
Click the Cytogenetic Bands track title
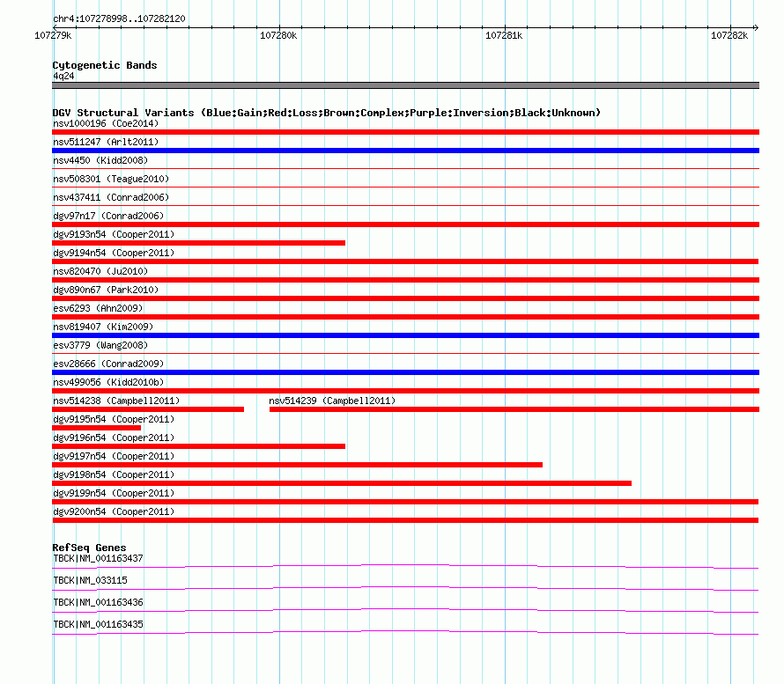click(105, 65)
